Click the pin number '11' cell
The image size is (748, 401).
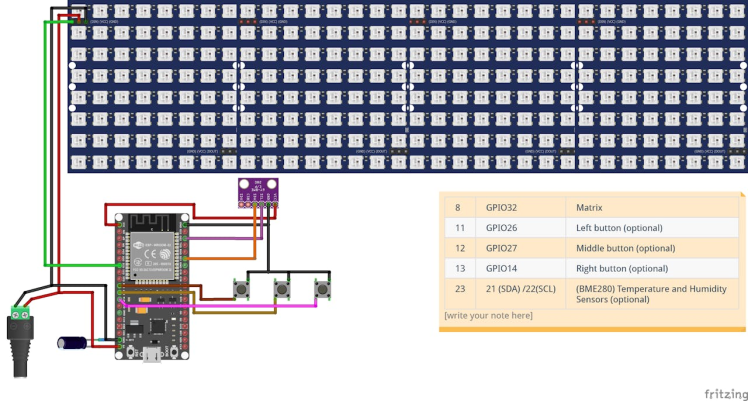[x=460, y=228]
